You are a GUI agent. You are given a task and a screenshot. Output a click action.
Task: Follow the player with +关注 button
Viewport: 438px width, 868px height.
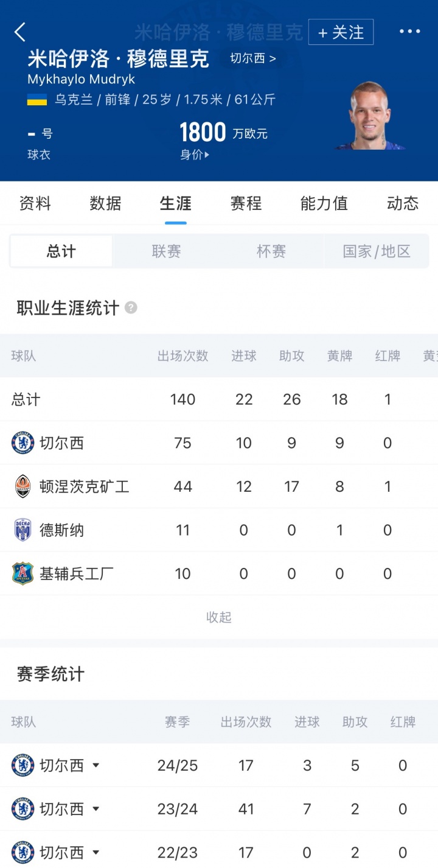click(341, 32)
